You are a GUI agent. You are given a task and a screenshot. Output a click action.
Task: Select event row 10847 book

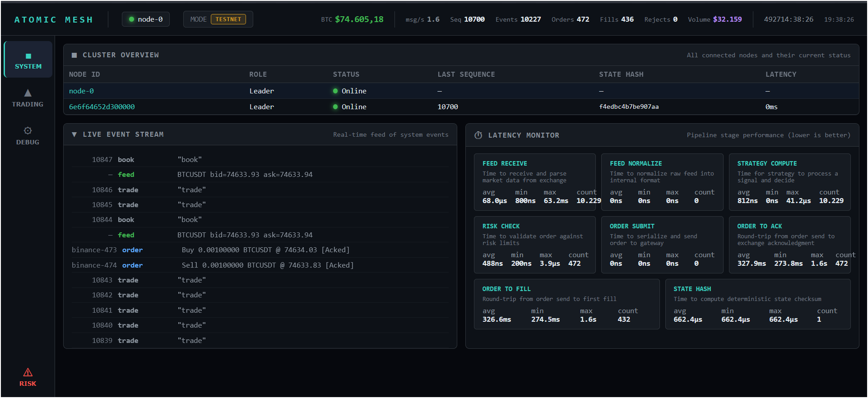pos(260,160)
